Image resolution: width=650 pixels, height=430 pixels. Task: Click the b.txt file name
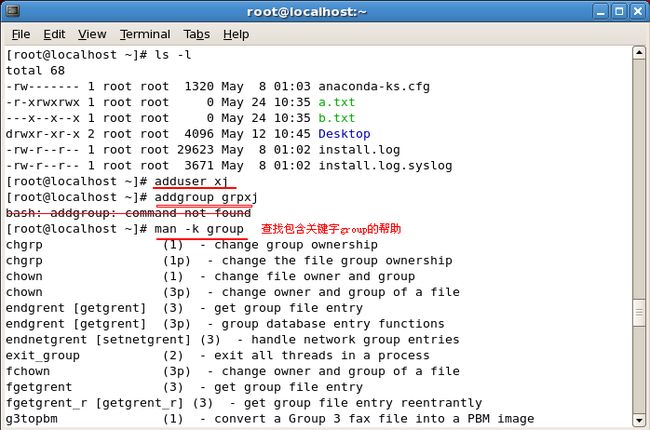[x=337, y=118]
